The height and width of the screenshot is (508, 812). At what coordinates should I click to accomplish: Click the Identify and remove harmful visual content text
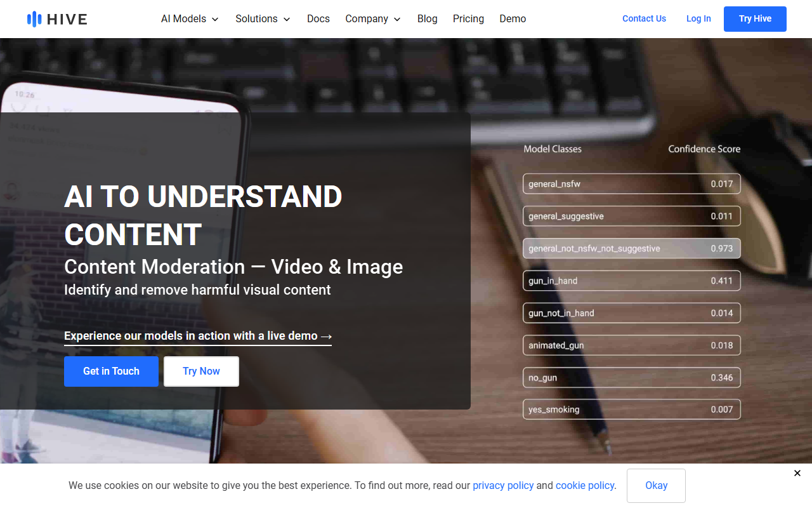coord(197,290)
